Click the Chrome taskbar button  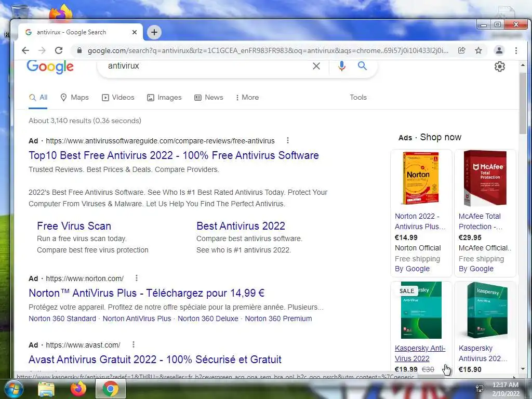tap(111, 389)
